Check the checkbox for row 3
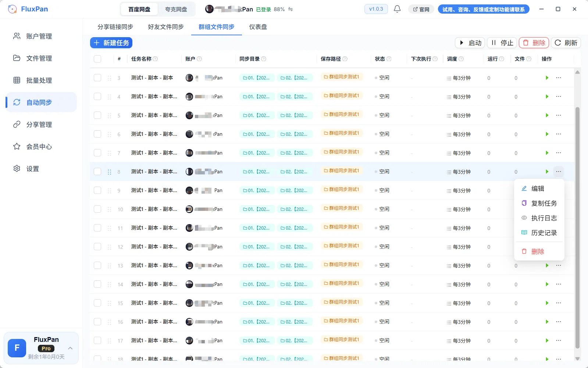Viewport: 588px width, 368px height. click(97, 78)
